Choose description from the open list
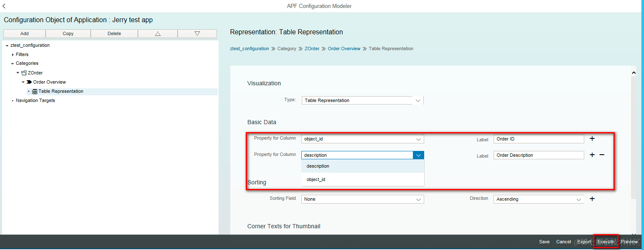The image size is (644, 250). 363,166
